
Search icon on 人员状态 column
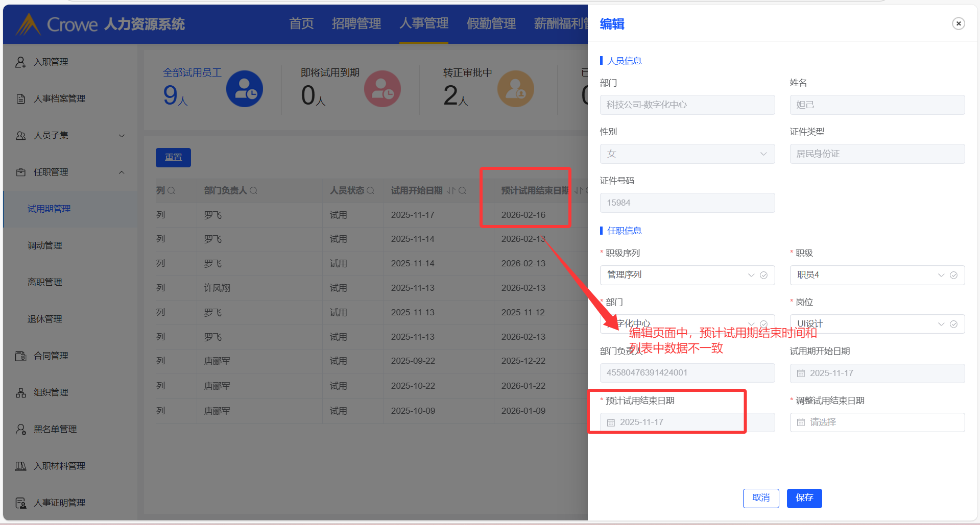tap(370, 191)
